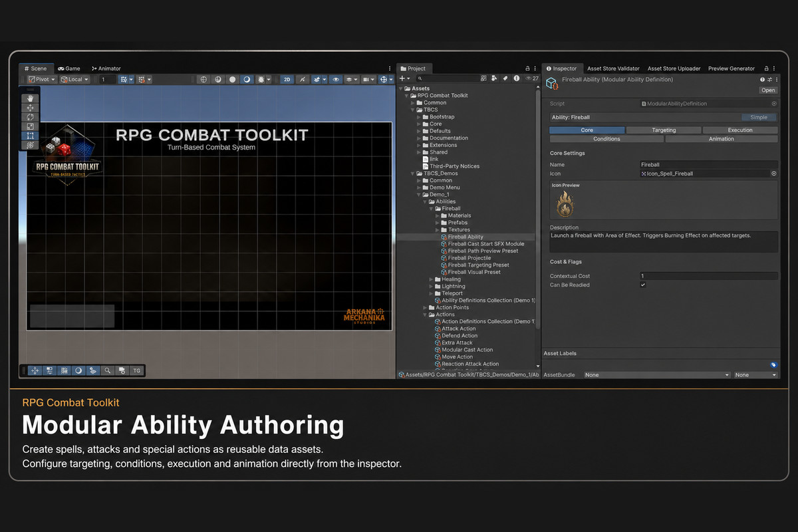
Task: Select the Execution ability tab
Action: point(740,130)
